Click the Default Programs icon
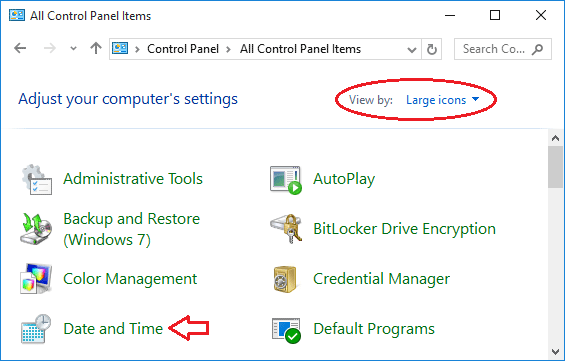 (286, 330)
